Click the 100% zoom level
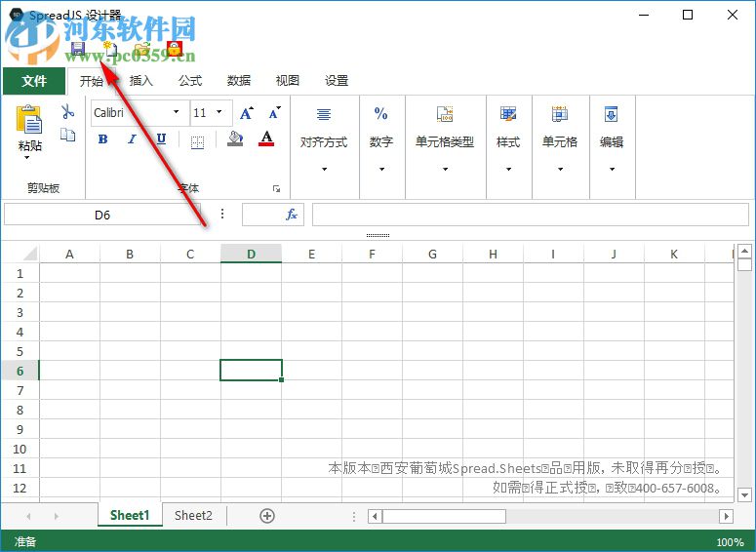The image size is (756, 552). [730, 542]
